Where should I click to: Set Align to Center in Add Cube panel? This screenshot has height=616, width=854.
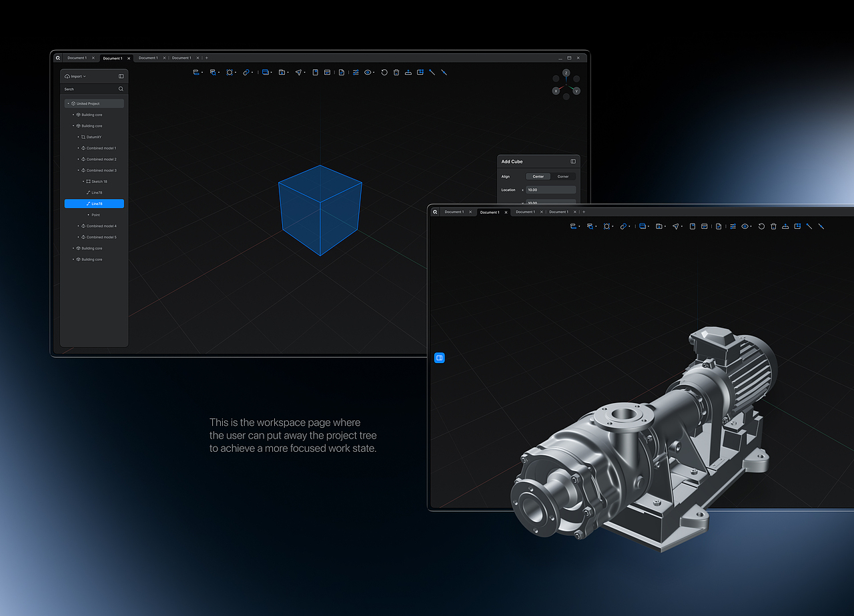(538, 176)
